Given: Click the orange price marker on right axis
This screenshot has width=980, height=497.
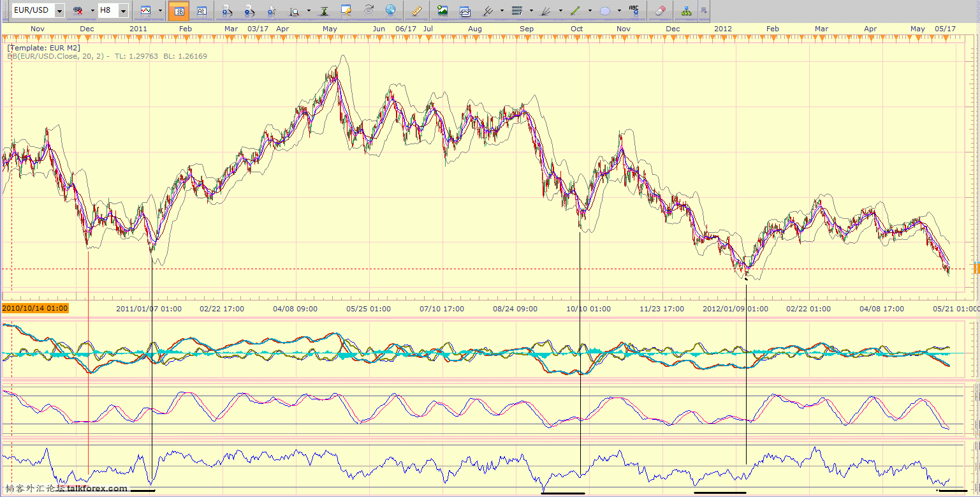Looking at the screenshot, I should pyautogui.click(x=976, y=267).
